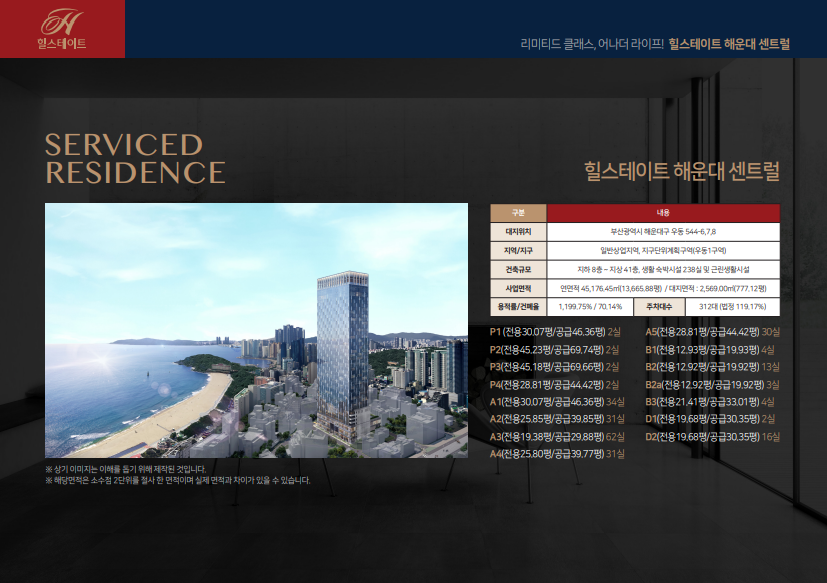Click the P4 전용28.81평 unit line
This screenshot has height=583, width=827.
pos(554,385)
